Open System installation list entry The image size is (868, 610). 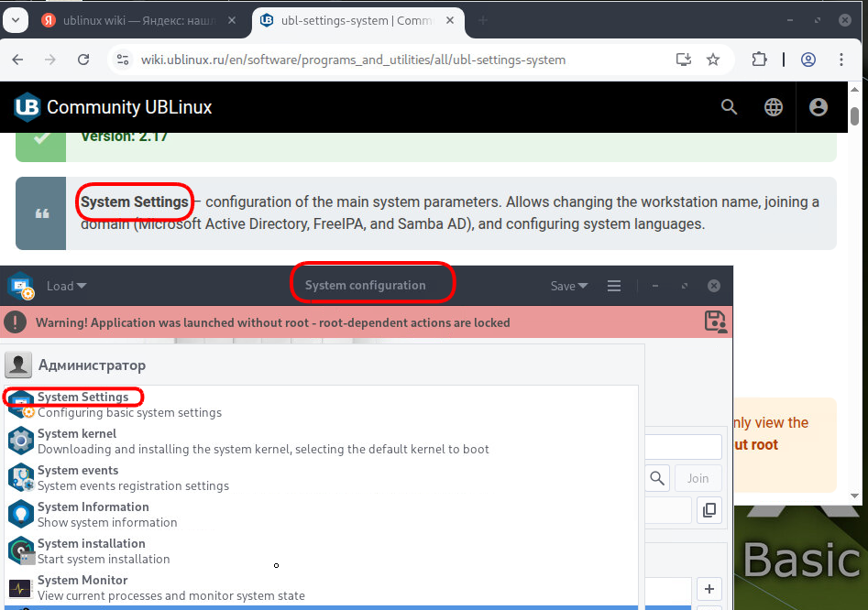321,550
